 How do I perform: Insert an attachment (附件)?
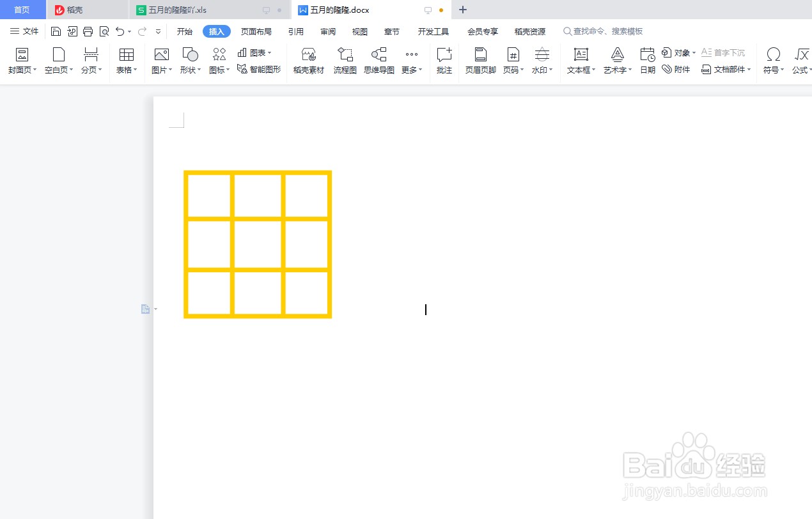[x=676, y=69]
